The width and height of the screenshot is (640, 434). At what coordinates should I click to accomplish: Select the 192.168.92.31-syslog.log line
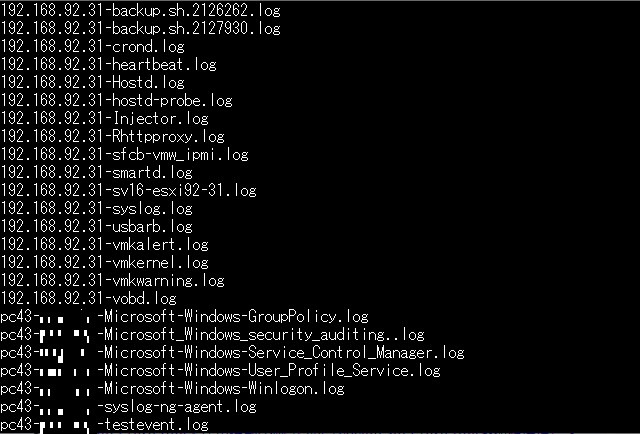[96, 208]
